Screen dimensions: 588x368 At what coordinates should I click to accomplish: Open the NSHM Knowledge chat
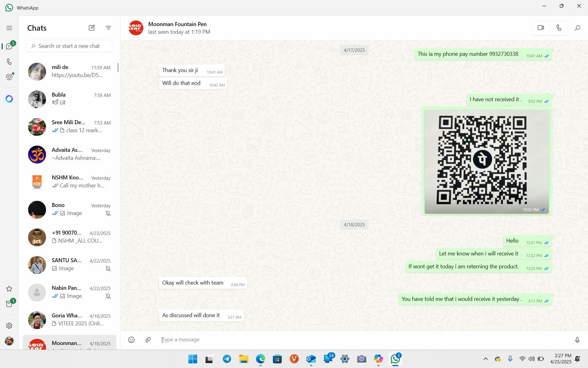pyautogui.click(x=70, y=182)
